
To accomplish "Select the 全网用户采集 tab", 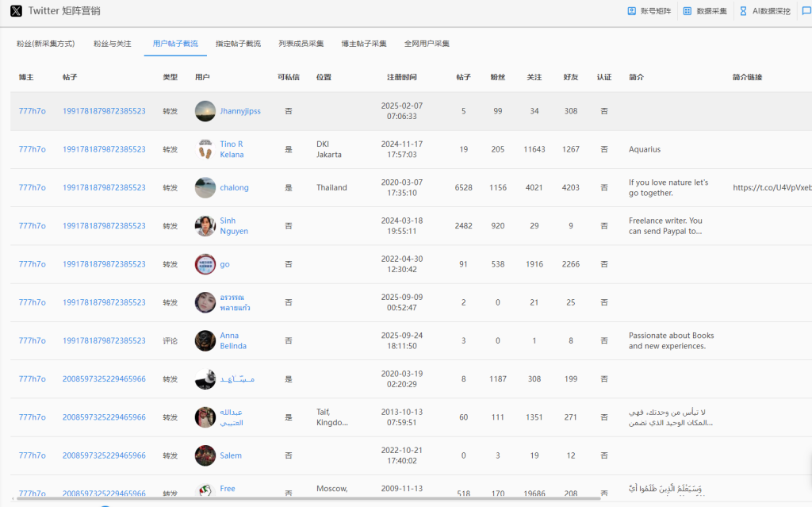I will [x=427, y=44].
